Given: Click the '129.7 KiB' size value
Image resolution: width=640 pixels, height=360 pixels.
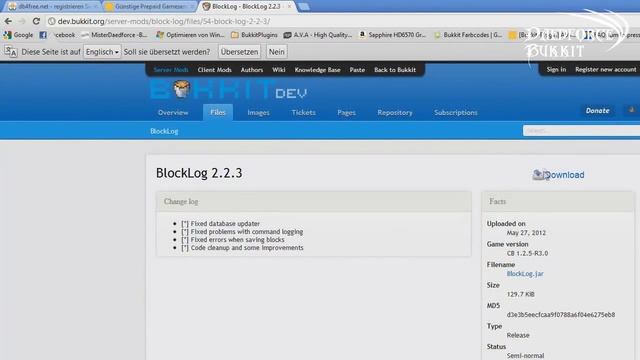Looking at the screenshot, I should (x=520, y=294).
